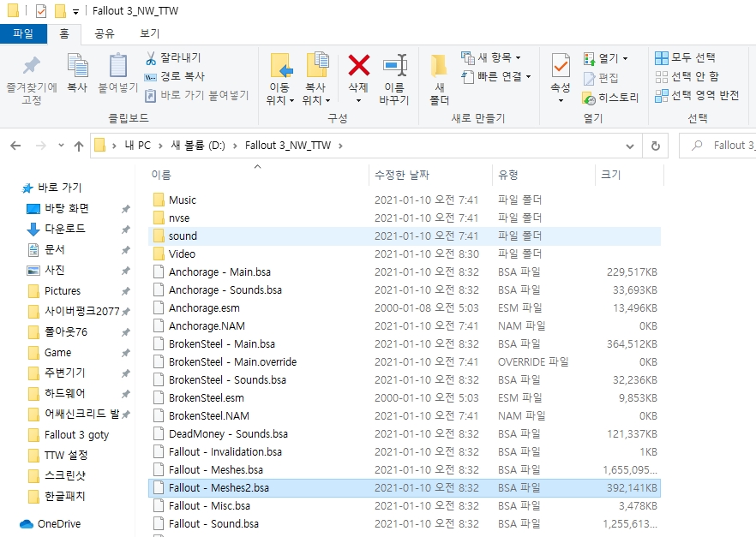Viewport: 756px width, 537px height.
Task: Click Copy path (경로 복사)
Action: pyautogui.click(x=175, y=76)
